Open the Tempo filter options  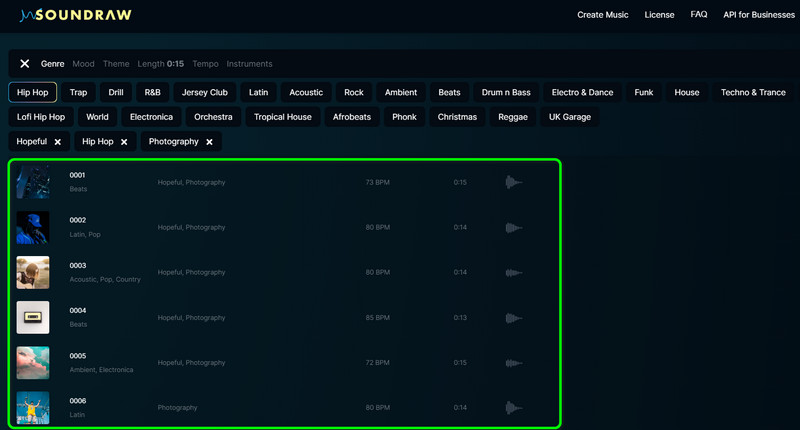(x=205, y=64)
